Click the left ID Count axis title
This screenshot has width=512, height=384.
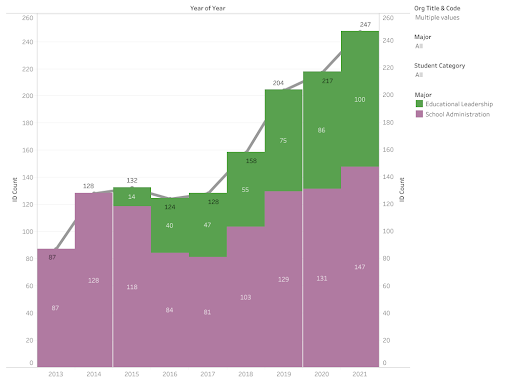(15, 190)
